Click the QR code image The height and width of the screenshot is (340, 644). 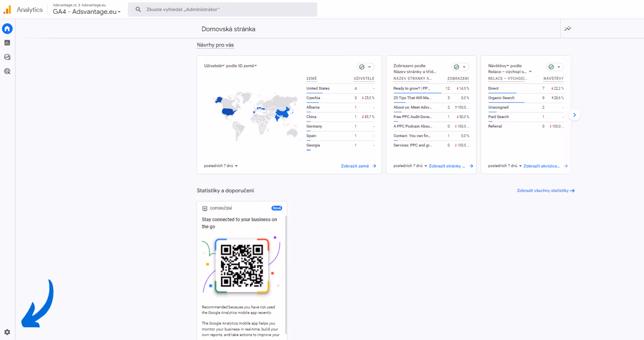[x=242, y=266]
